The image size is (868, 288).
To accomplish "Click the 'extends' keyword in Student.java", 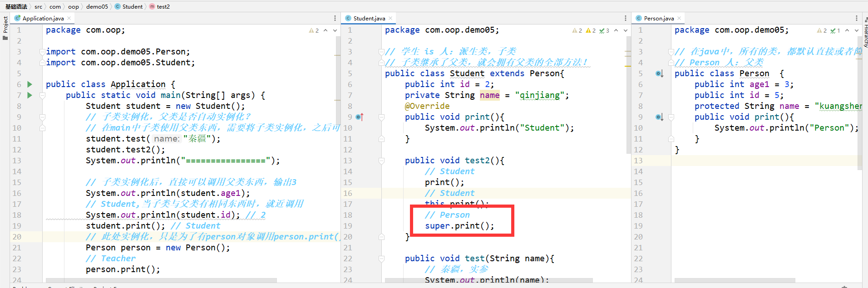I will pos(507,73).
